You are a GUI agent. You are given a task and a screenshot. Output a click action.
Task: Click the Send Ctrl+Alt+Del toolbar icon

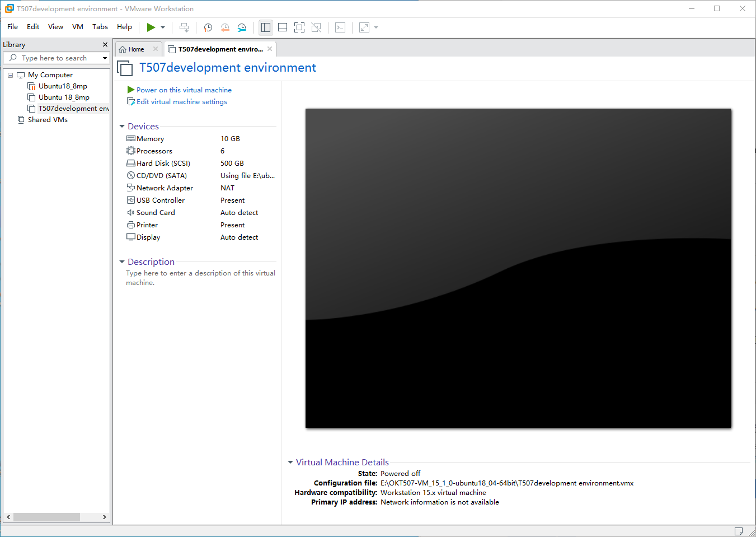coord(184,27)
